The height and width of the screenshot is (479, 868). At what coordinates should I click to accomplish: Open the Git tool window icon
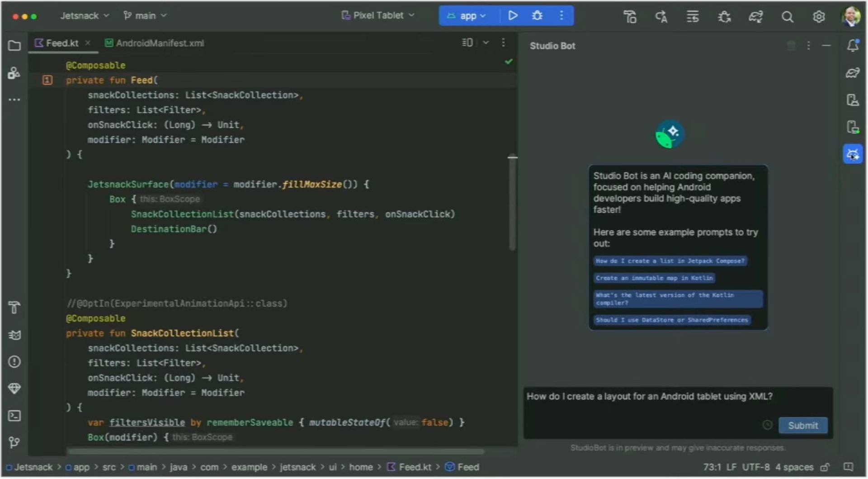pos(14,442)
